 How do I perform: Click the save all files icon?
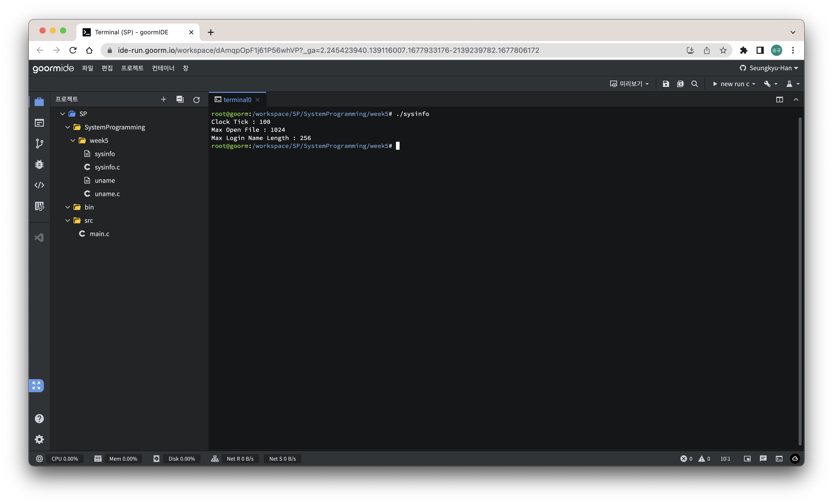coord(680,84)
